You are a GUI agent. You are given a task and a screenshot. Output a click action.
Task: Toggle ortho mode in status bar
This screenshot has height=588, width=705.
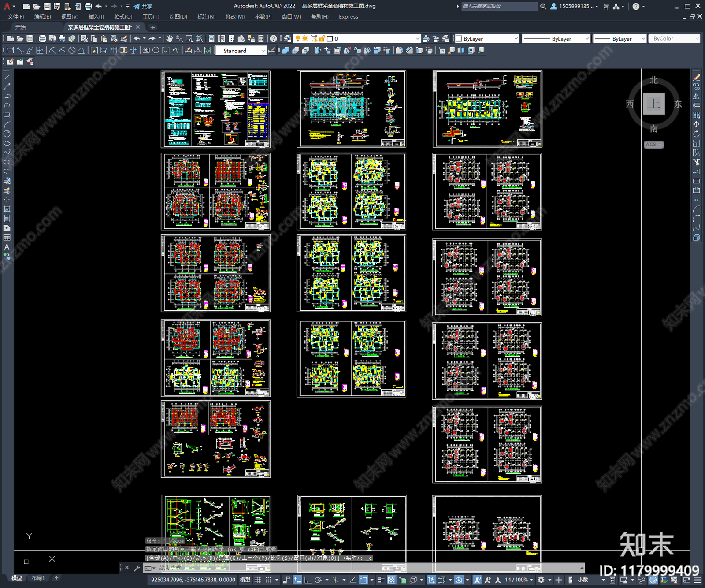point(308,580)
